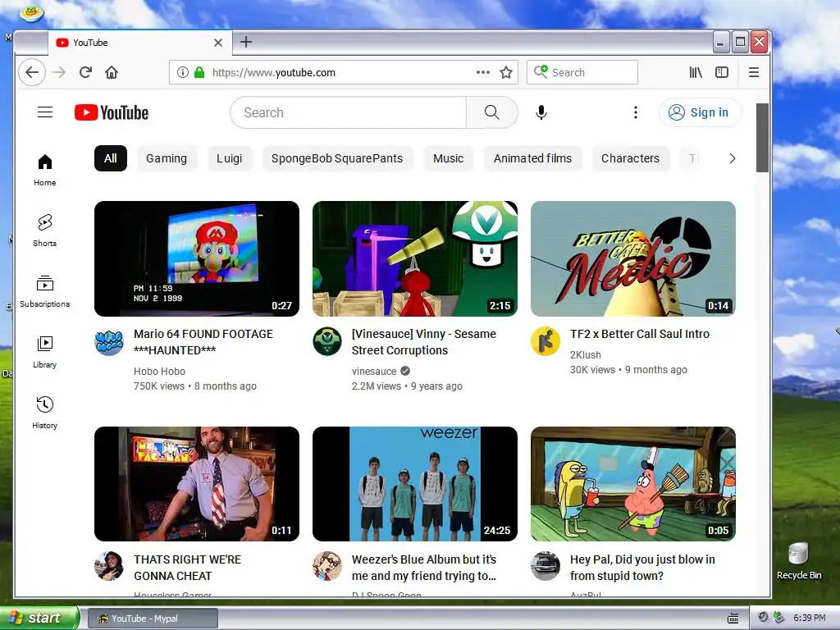This screenshot has height=630, width=840.
Task: Open the browser hamburger menu
Action: click(753, 72)
